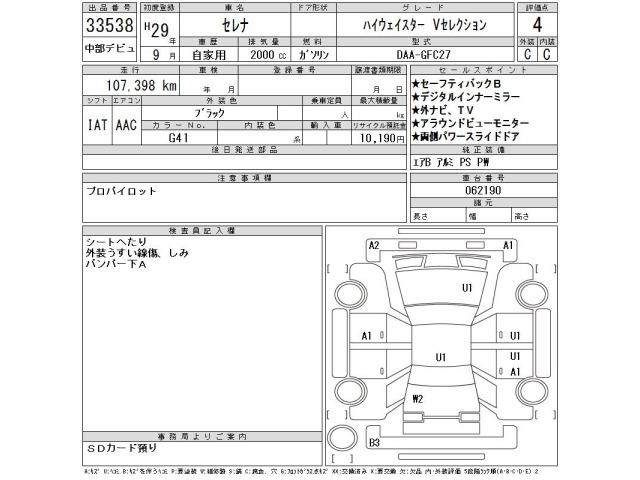Click the 純正装備 header
The width and height of the screenshot is (640, 480).
[x=484, y=150]
